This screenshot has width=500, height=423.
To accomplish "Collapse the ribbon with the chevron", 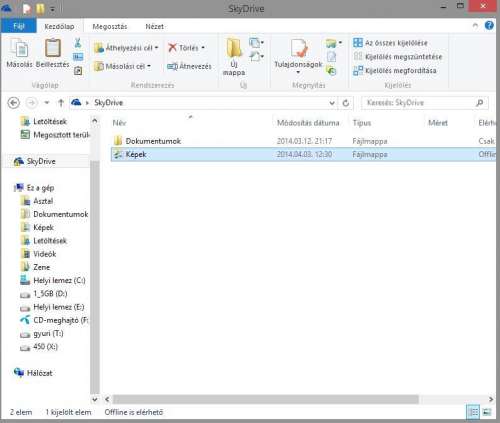I will pyautogui.click(x=475, y=26).
